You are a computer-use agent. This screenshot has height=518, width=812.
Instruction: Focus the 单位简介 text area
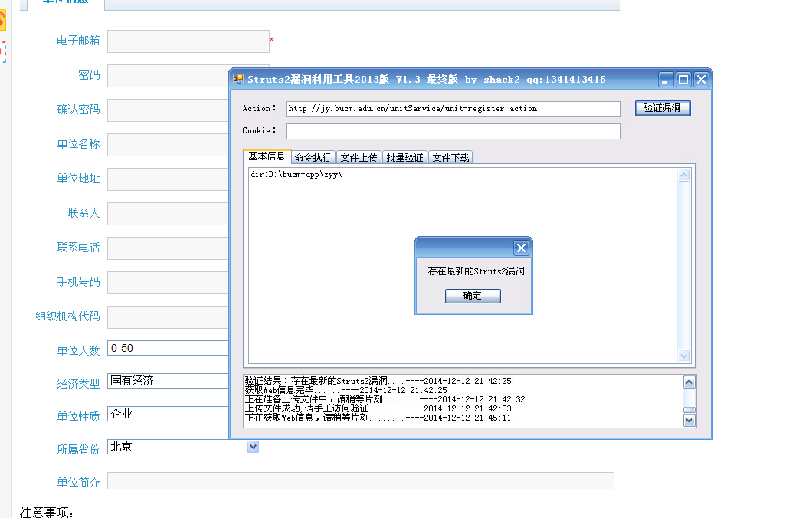click(361, 480)
